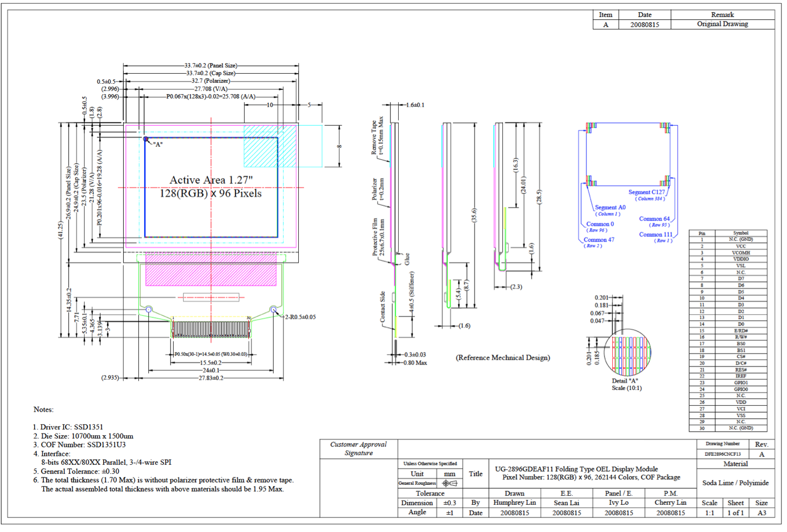Screen dimensions: 787x532
Task: Select the drawing number 'DFE2896CNCF13'
Action: [722, 454]
